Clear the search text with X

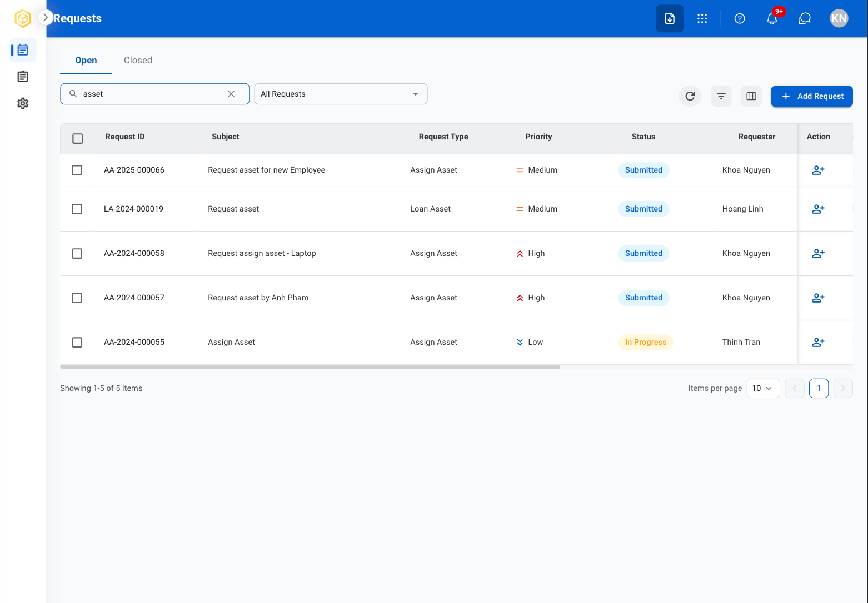point(231,94)
